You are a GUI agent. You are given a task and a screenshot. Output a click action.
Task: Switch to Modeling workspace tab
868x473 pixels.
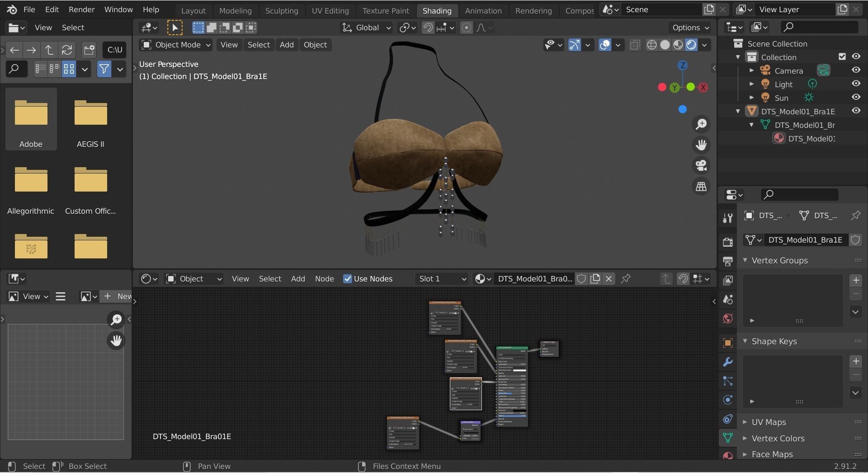(x=235, y=10)
